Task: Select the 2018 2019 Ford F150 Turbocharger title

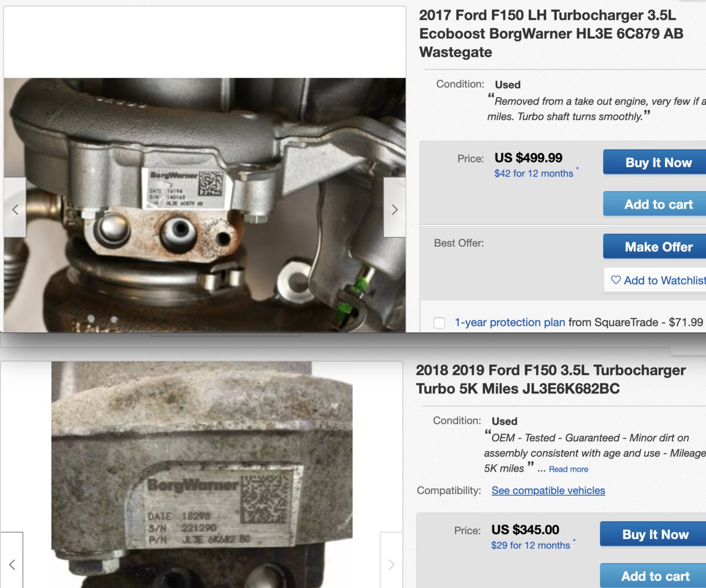Action: click(550, 379)
